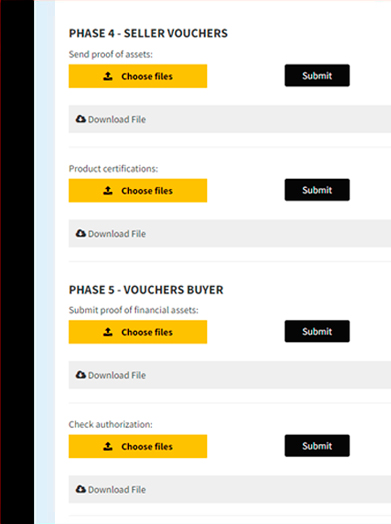391x524 pixels.
Task: Submit the Check authorization upload
Action: click(x=317, y=445)
